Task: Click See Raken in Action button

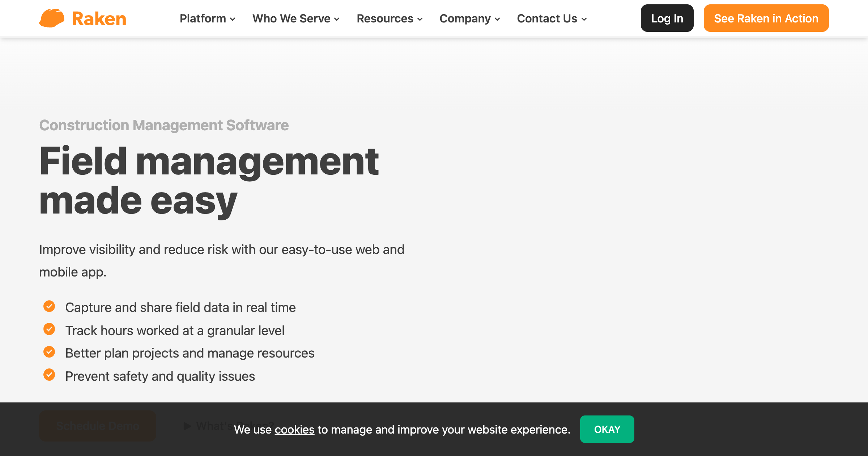Action: (x=766, y=18)
